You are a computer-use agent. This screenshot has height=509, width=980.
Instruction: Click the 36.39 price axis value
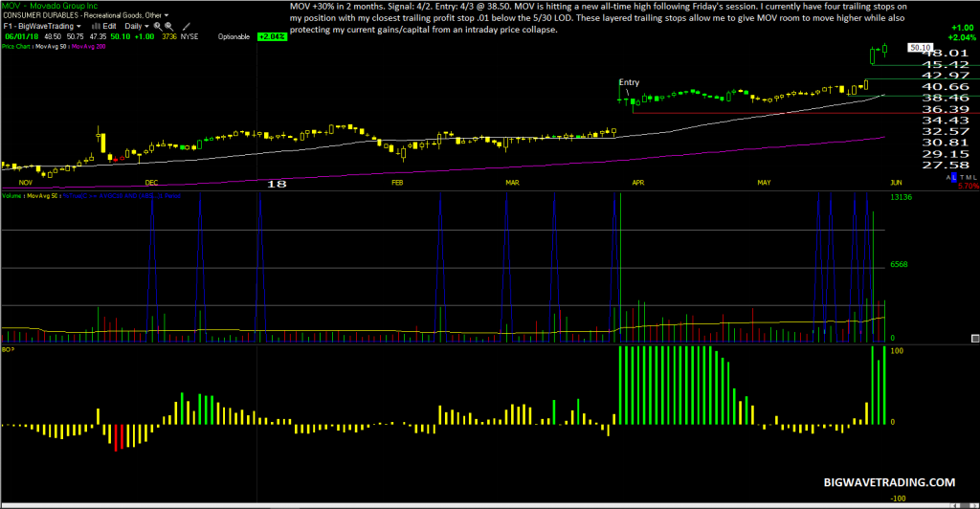point(945,109)
